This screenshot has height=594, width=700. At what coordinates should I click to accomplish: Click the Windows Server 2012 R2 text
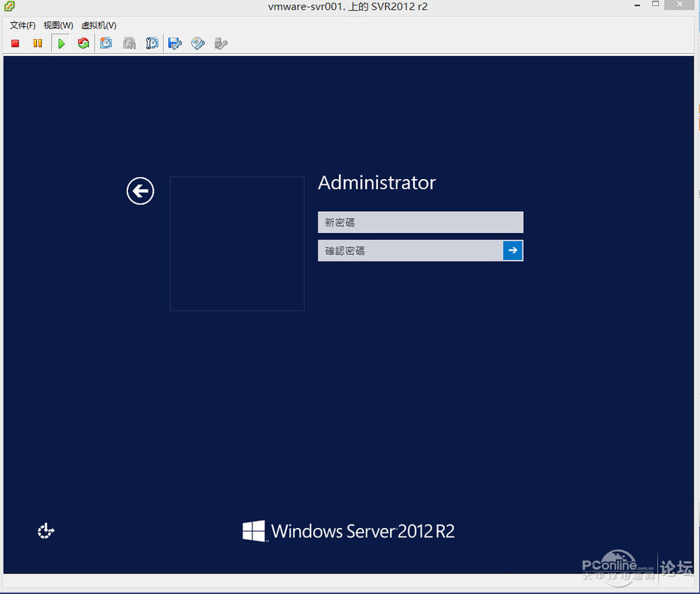[363, 531]
